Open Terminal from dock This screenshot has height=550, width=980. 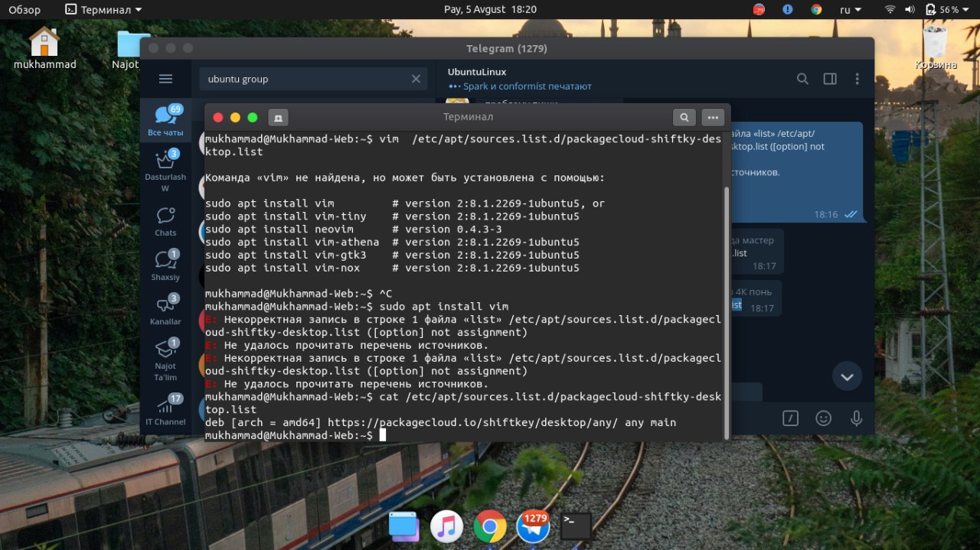(x=576, y=526)
